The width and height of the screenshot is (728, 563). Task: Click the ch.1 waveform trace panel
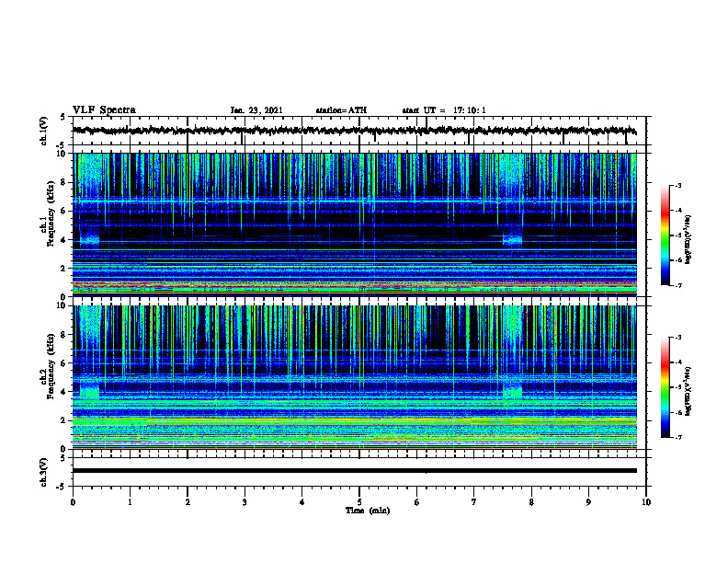click(359, 131)
